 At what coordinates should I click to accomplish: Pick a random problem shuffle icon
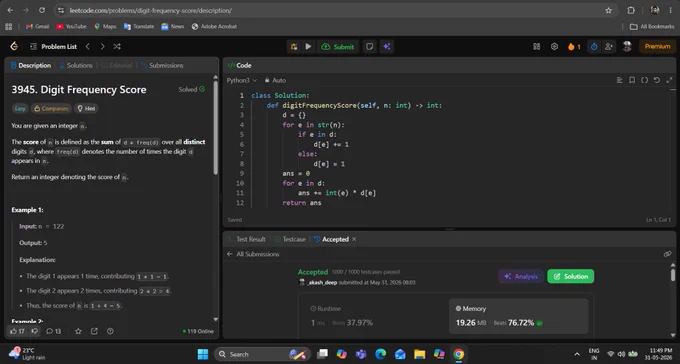tap(117, 46)
